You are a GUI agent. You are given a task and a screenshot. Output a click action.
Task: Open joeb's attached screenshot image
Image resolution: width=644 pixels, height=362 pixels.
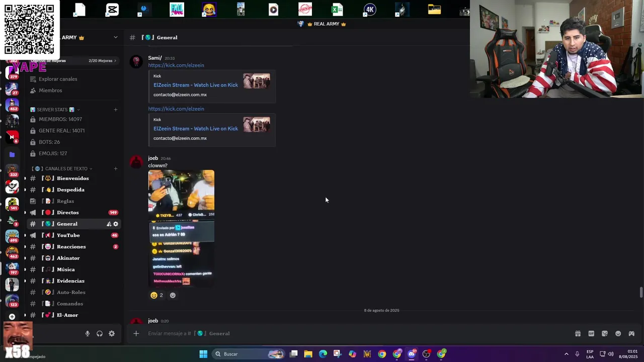pyautogui.click(x=181, y=228)
